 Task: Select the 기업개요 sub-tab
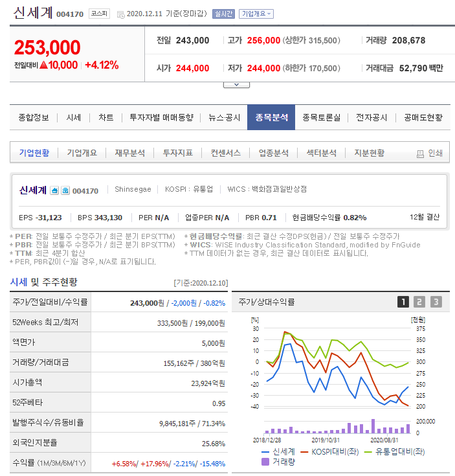(x=82, y=153)
